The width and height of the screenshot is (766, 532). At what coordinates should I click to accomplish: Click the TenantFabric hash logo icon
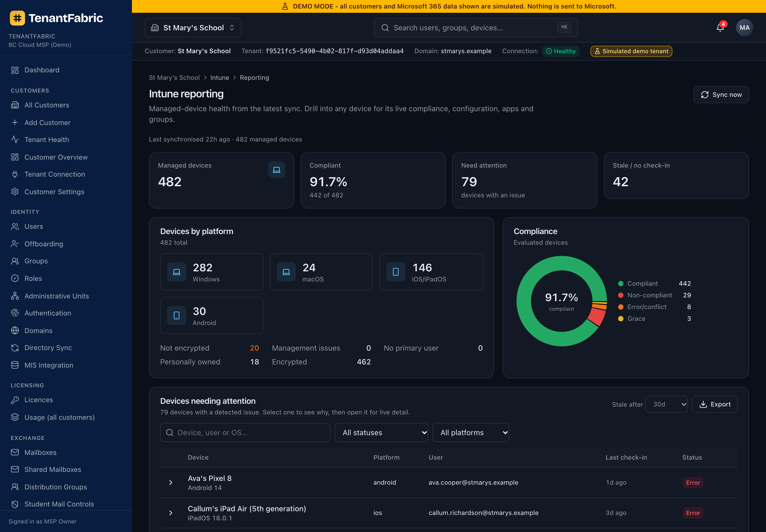(x=17, y=18)
